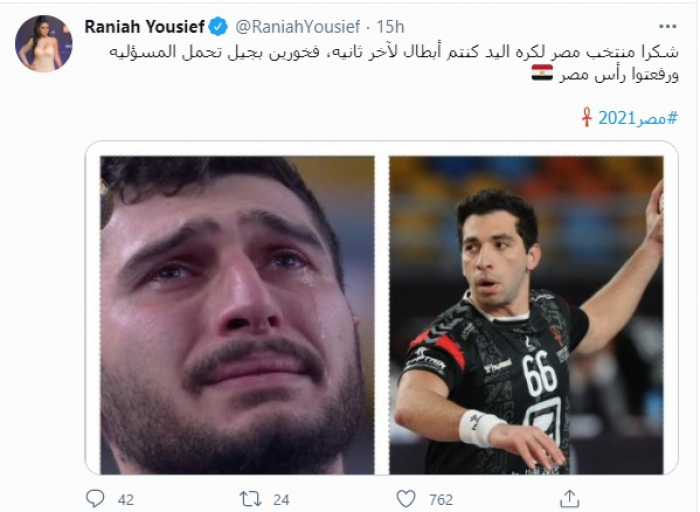Like the tweet with the heart icon
Viewport: 700px width, 512px height.
click(406, 499)
